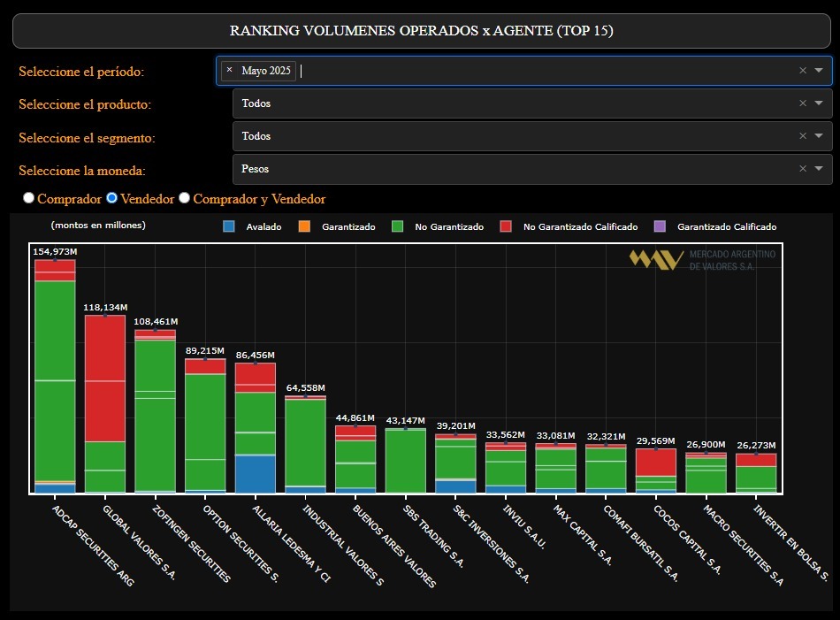The height and width of the screenshot is (620, 840).
Task: Click the 33,081M value label
Action: [555, 436]
